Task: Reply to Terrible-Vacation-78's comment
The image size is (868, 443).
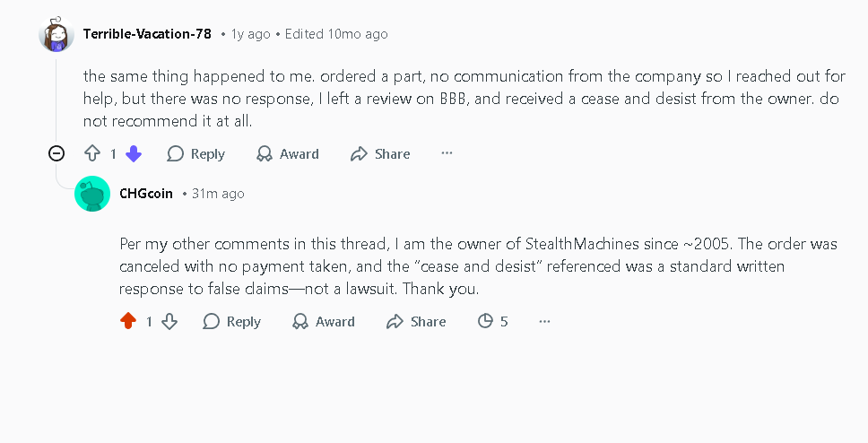Action: 196,154
